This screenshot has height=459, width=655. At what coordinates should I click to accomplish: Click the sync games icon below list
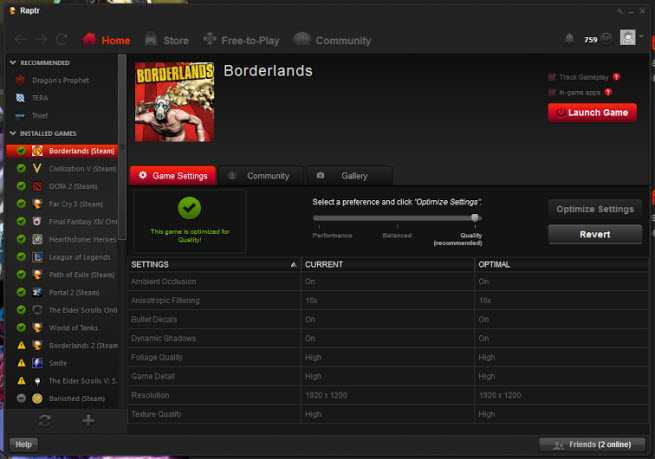click(x=45, y=420)
